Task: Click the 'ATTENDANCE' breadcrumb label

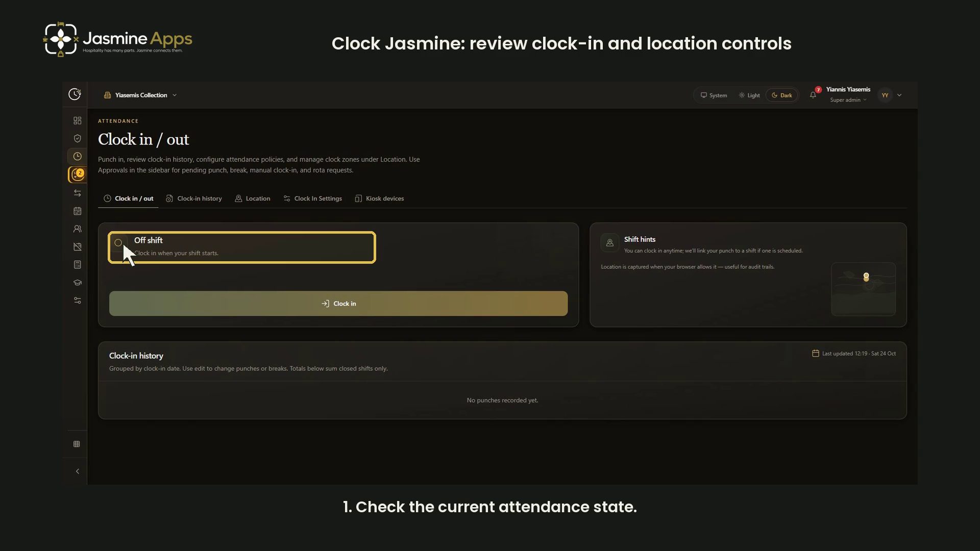Action: coord(118,121)
